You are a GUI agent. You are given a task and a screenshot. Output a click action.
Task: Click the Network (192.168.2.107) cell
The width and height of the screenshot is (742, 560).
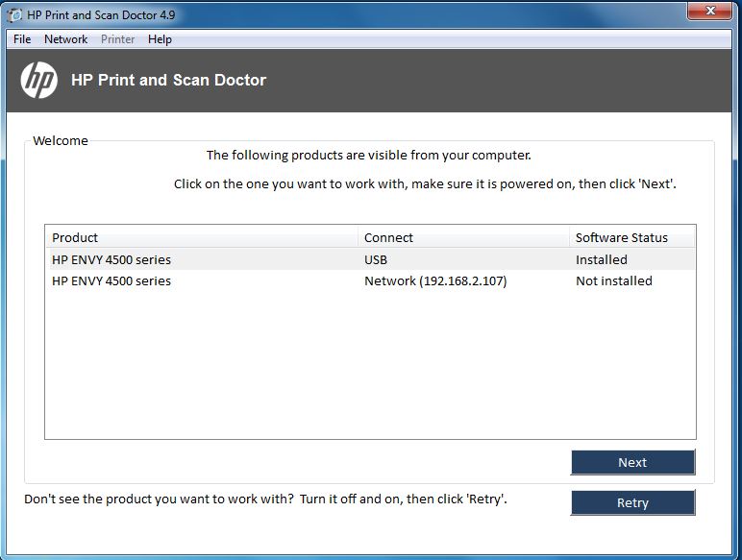point(435,280)
